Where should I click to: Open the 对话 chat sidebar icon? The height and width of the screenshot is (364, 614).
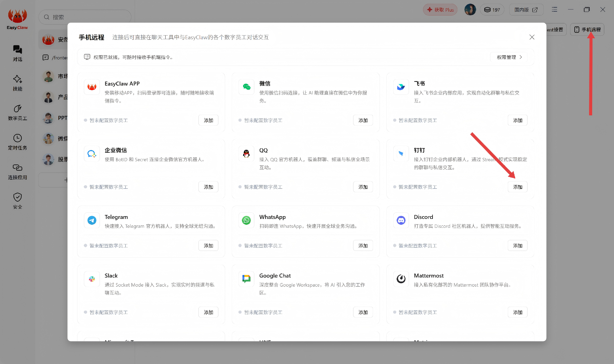(17, 53)
